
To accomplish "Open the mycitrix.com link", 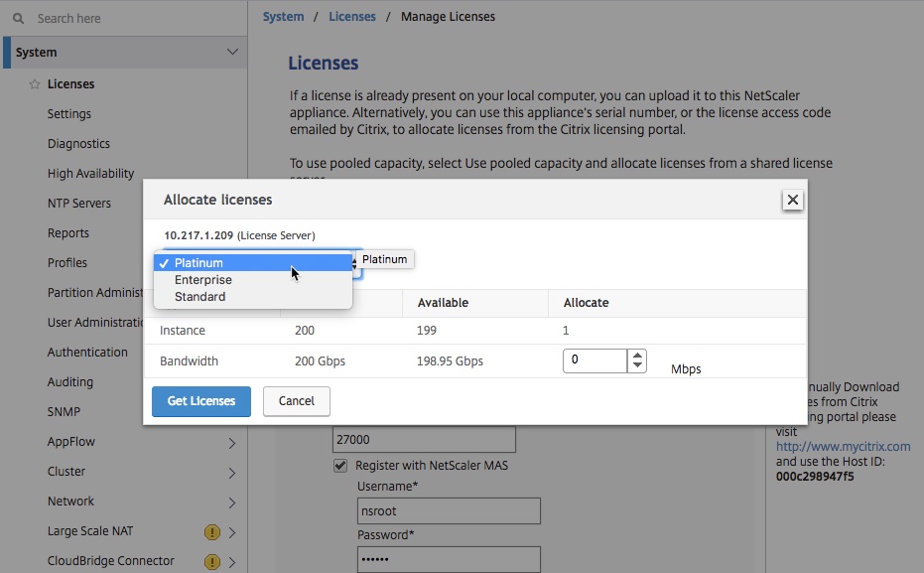I will click(843, 446).
